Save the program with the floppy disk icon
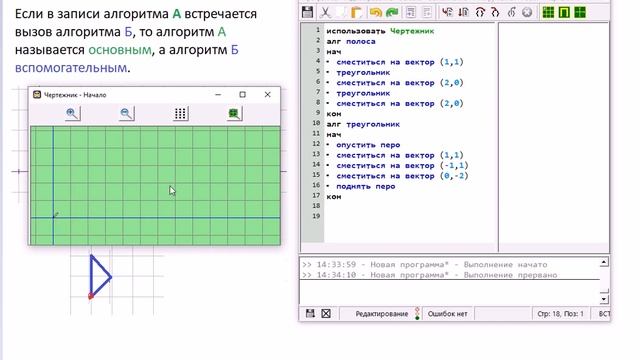The height and width of the screenshot is (360, 640). coord(307,12)
